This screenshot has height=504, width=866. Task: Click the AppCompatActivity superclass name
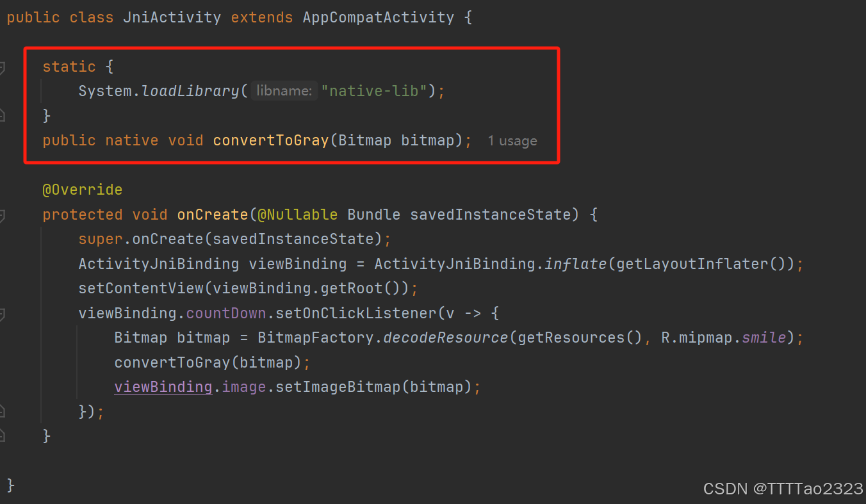click(x=378, y=17)
